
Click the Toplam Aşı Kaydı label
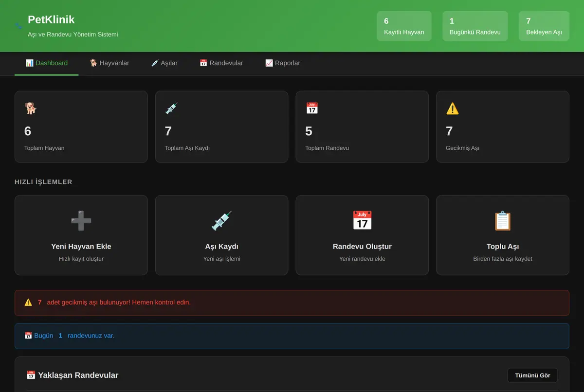[187, 148]
